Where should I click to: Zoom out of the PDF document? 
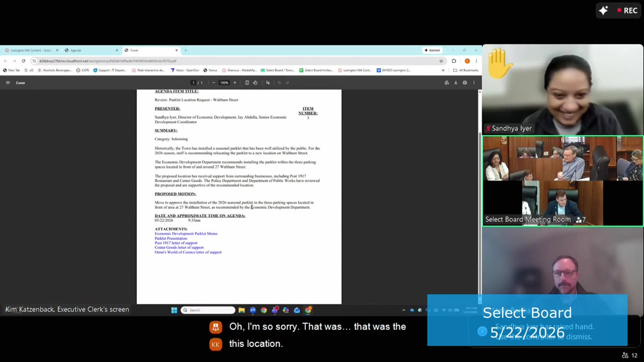pyautogui.click(x=214, y=82)
